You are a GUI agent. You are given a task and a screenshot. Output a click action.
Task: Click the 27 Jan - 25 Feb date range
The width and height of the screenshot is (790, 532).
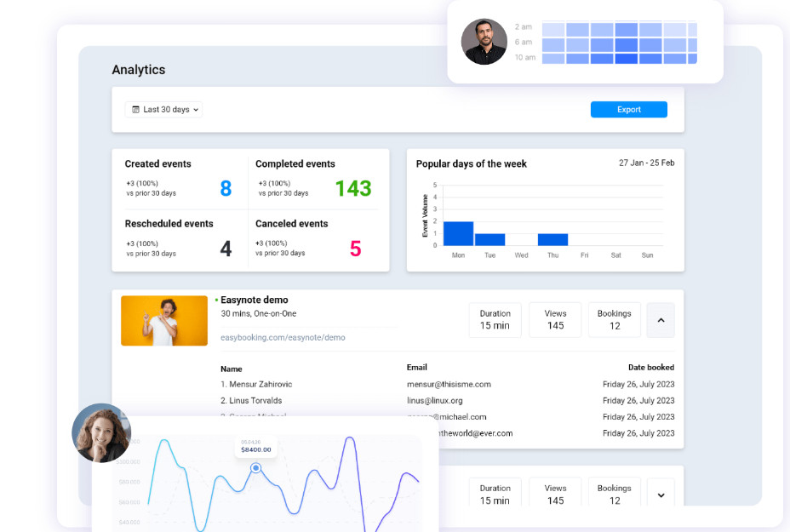pos(646,163)
